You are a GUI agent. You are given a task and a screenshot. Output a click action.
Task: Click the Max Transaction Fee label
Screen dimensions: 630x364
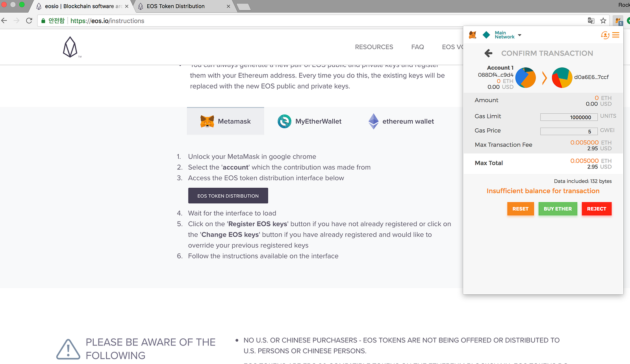click(504, 145)
